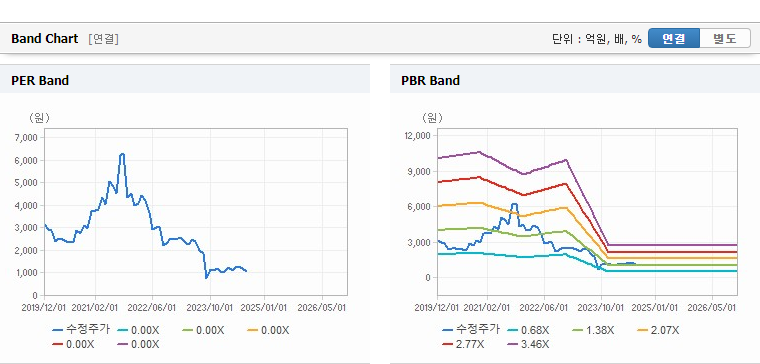This screenshot has height=364, width=760.
Task: Click 2026/05/01 date label under PER chart
Action: tap(322, 307)
